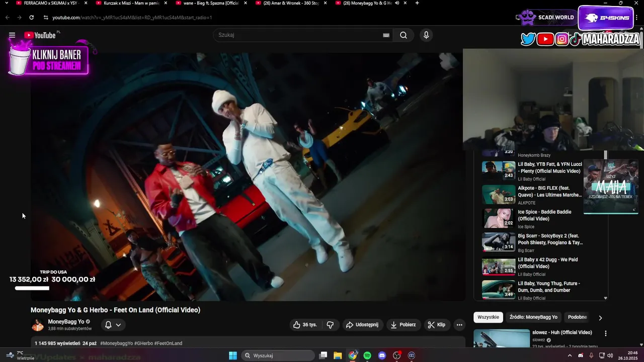This screenshot has width=644, height=362.
Task: Start voice search with the microphone icon
Action: click(x=426, y=35)
